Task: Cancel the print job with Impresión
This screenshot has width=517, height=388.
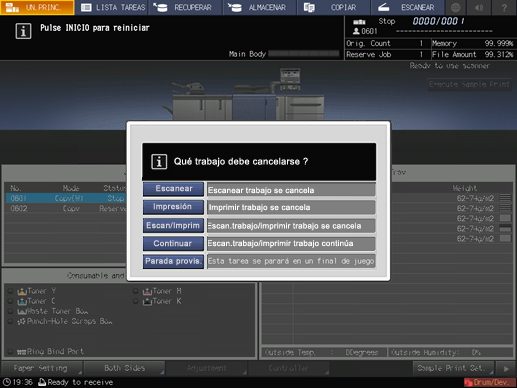Action: click(x=173, y=207)
